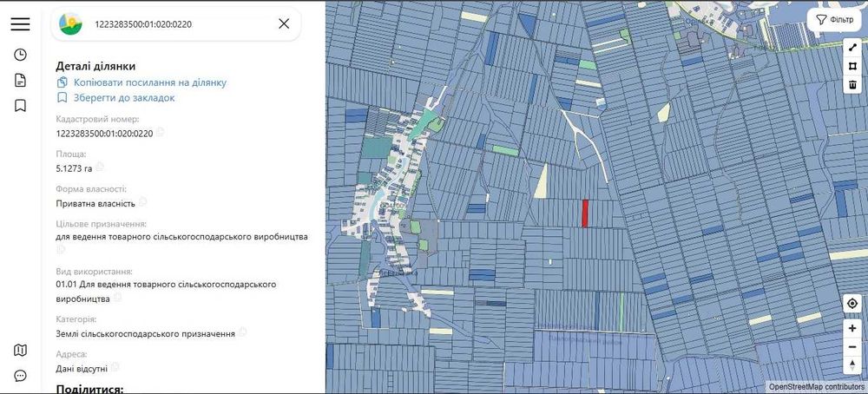Image resolution: width=868 pixels, height=394 pixels.
Task: Copy the 'Землі сільськогосподарського призначення' category icon
Action: tap(242, 332)
